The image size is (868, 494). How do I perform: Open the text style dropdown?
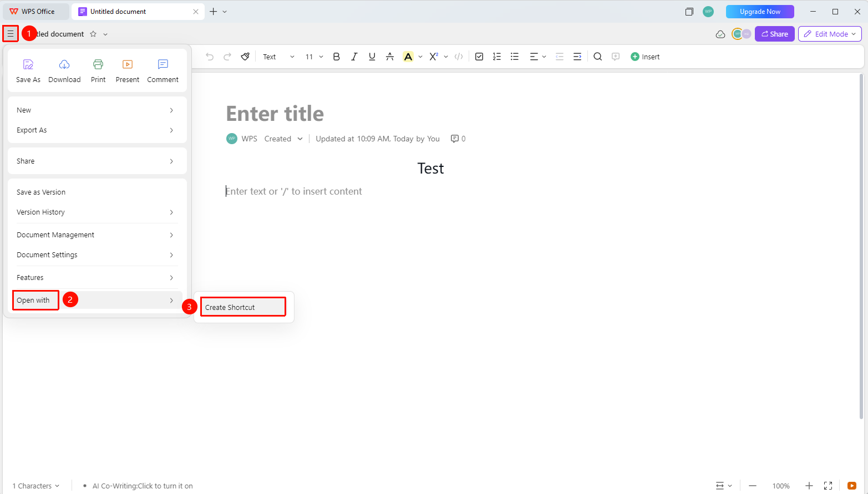278,57
